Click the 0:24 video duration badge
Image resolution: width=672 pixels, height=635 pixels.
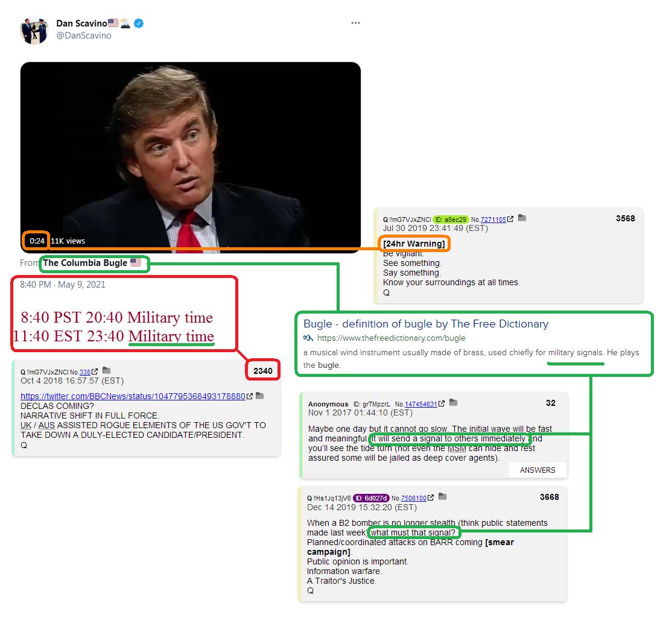(x=37, y=241)
